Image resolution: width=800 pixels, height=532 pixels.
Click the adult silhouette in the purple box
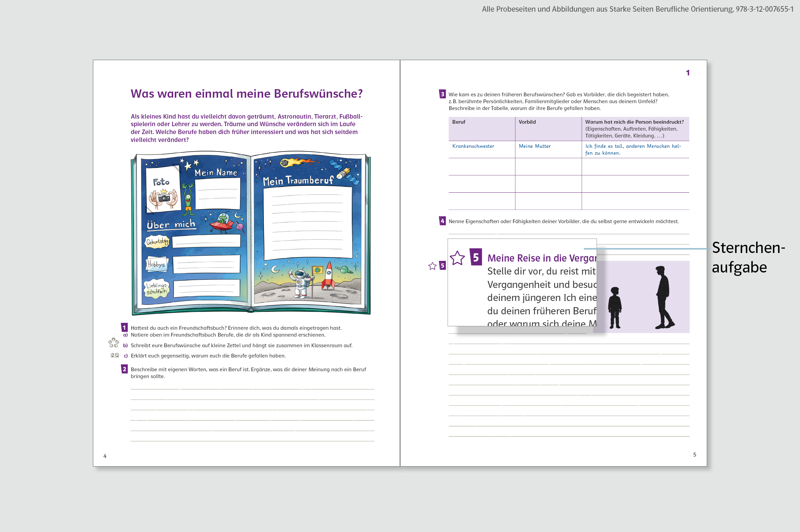664,297
